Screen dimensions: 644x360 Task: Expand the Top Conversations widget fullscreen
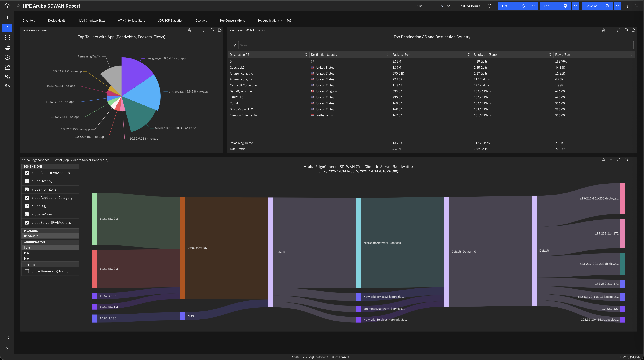pyautogui.click(x=205, y=30)
